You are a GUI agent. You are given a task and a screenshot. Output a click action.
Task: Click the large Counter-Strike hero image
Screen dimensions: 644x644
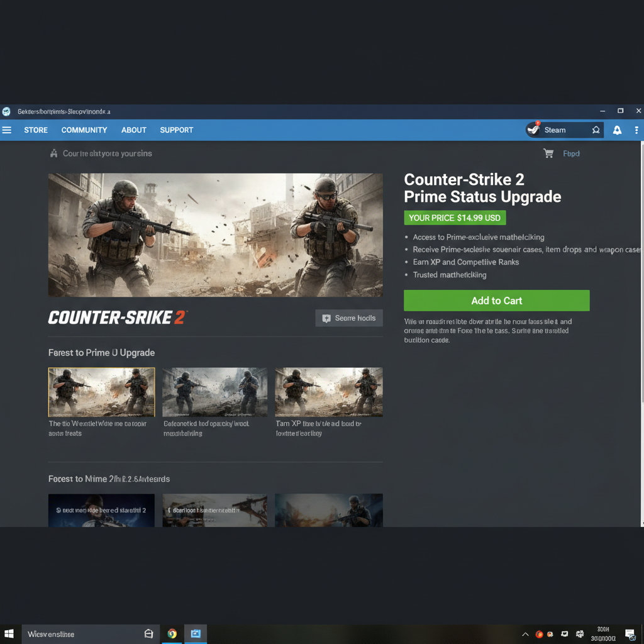216,235
